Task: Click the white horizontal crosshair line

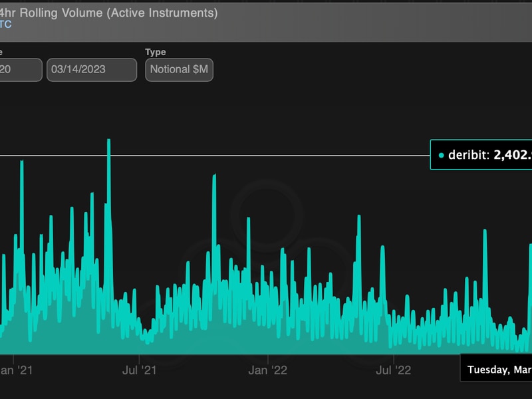Action: point(266,156)
